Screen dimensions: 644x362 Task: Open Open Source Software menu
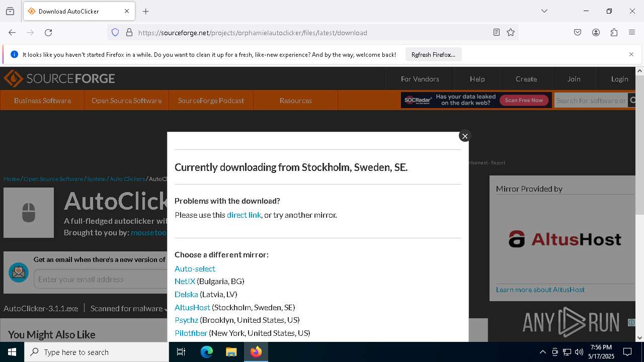pos(127,101)
